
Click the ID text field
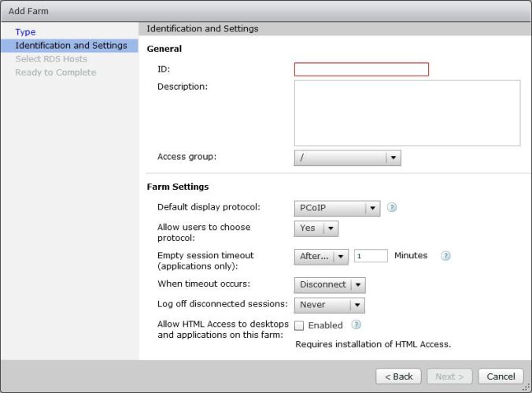click(x=361, y=69)
